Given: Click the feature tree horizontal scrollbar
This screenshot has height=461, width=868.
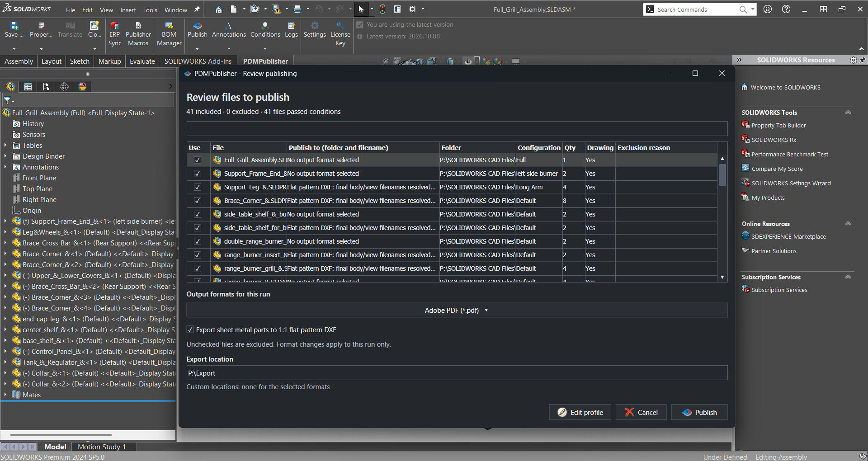Looking at the screenshot, I should (61, 435).
